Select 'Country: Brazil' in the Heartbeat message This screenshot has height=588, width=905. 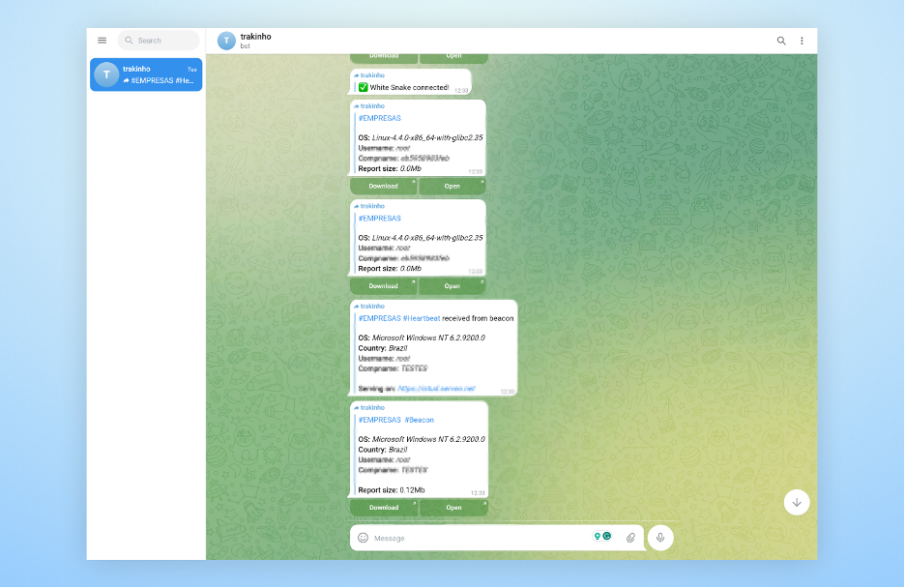click(x=383, y=348)
